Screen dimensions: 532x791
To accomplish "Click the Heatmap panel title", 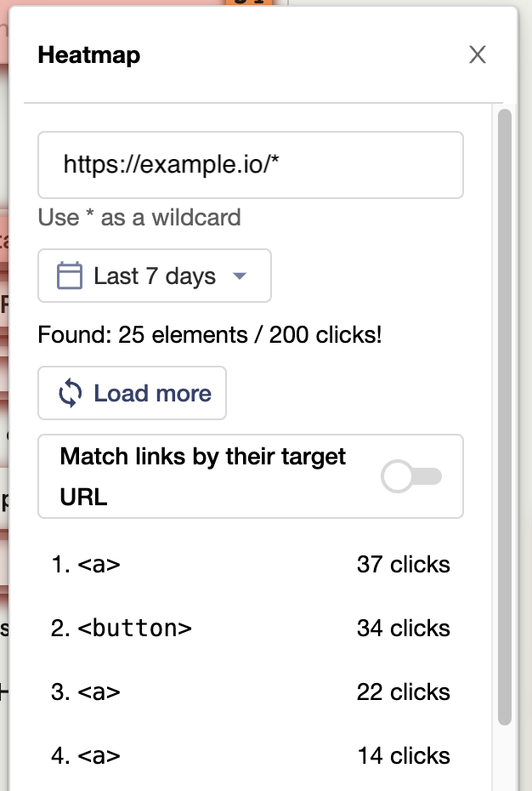I will pyautogui.click(x=89, y=55).
